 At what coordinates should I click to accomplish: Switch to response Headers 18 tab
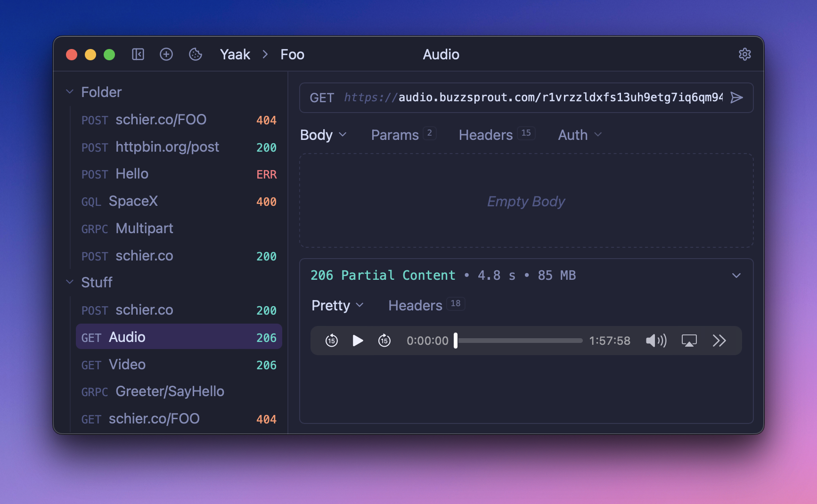click(426, 305)
